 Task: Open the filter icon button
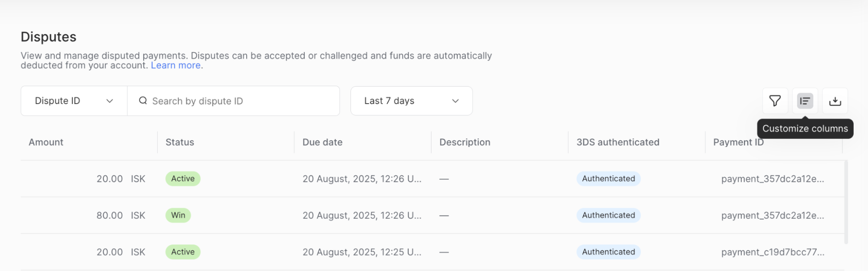coord(775,101)
